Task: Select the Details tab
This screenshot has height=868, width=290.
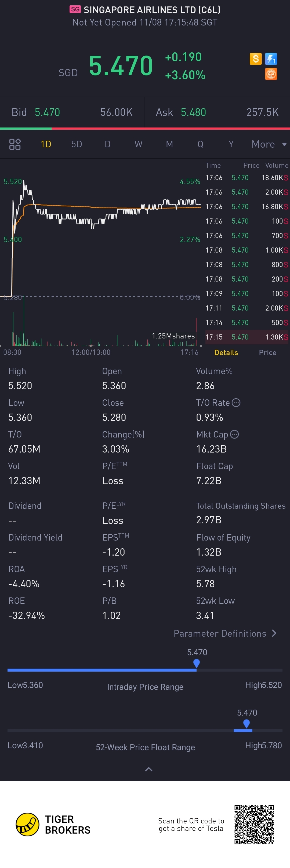Action: click(226, 352)
